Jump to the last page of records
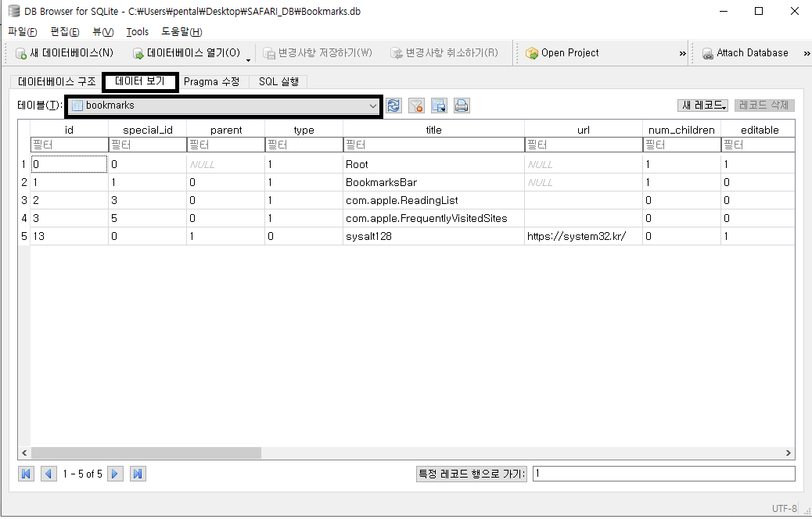The height and width of the screenshot is (519, 812). (x=138, y=474)
